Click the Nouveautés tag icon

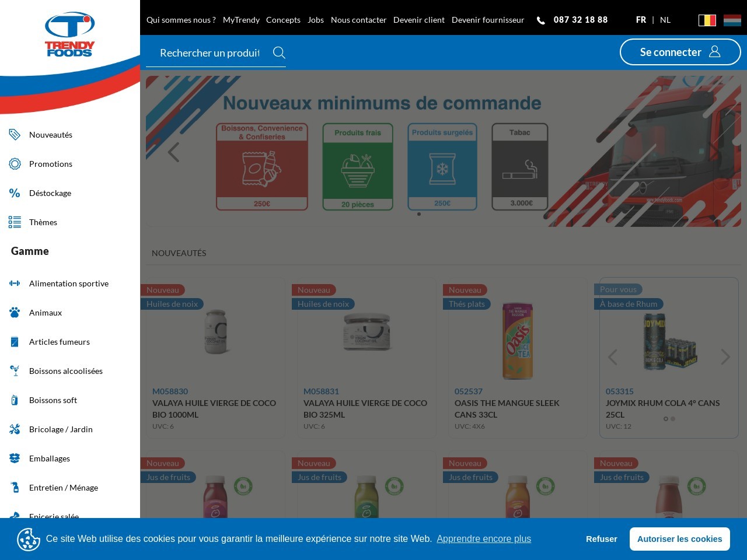click(x=15, y=135)
